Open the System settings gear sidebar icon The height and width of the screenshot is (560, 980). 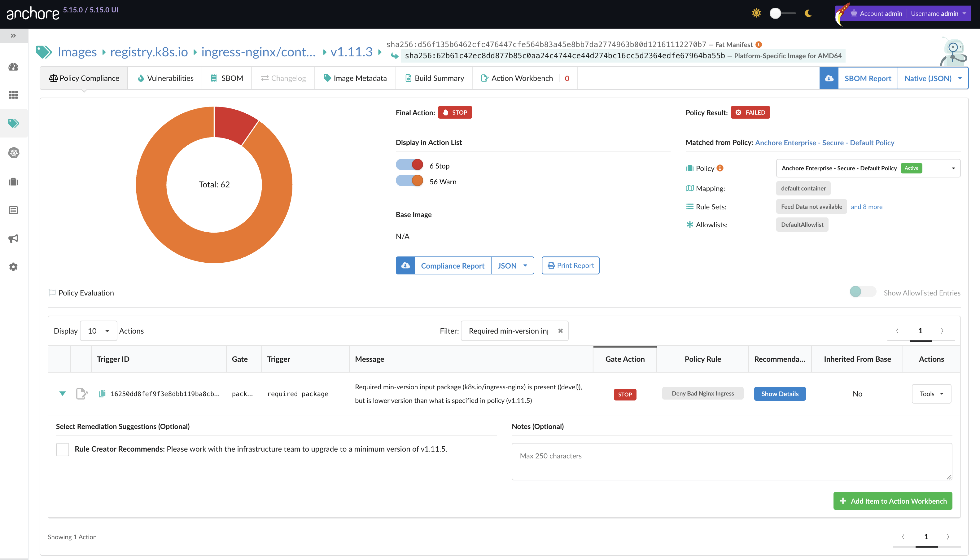[13, 267]
